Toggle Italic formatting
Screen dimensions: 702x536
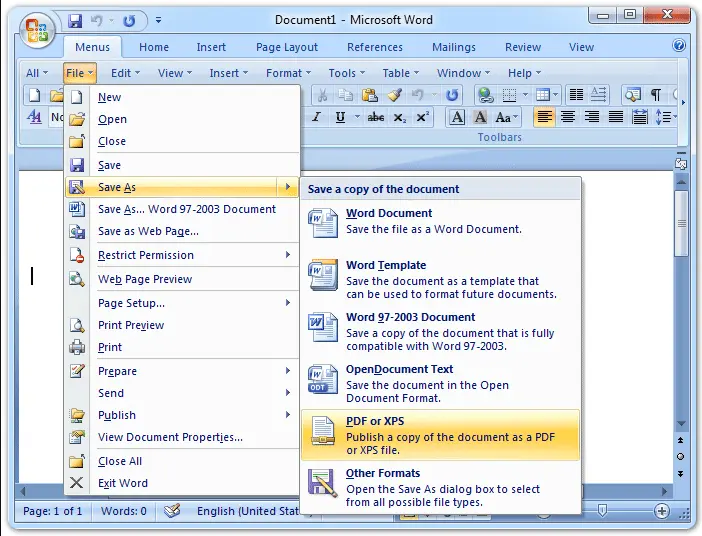pyautogui.click(x=316, y=117)
